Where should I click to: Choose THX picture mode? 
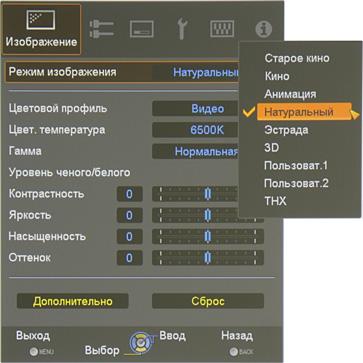275,201
